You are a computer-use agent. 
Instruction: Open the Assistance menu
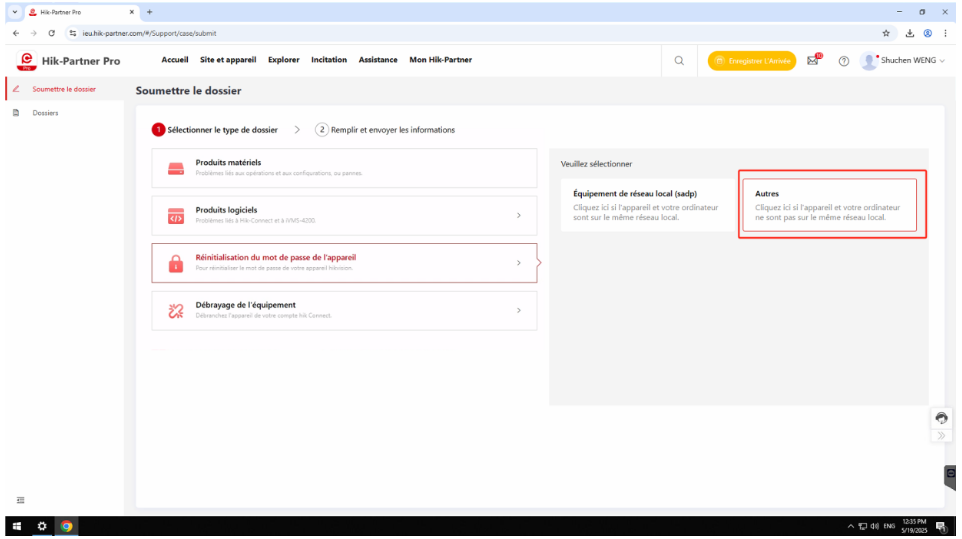[x=378, y=60]
